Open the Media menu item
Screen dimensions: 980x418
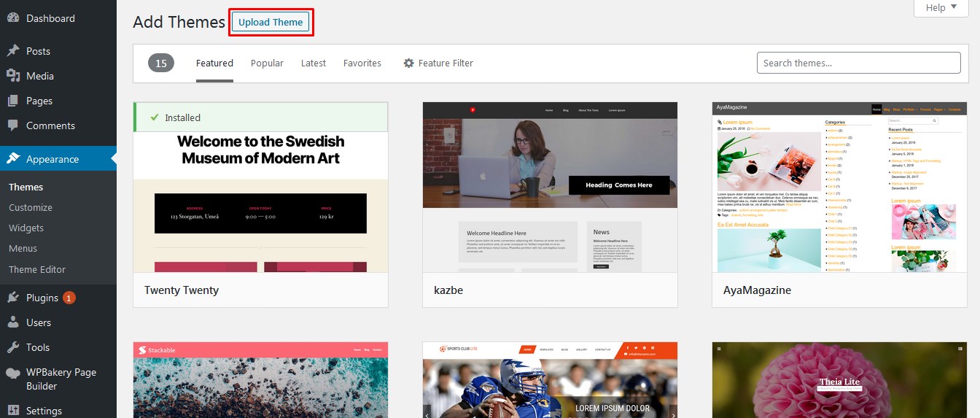(x=58, y=76)
